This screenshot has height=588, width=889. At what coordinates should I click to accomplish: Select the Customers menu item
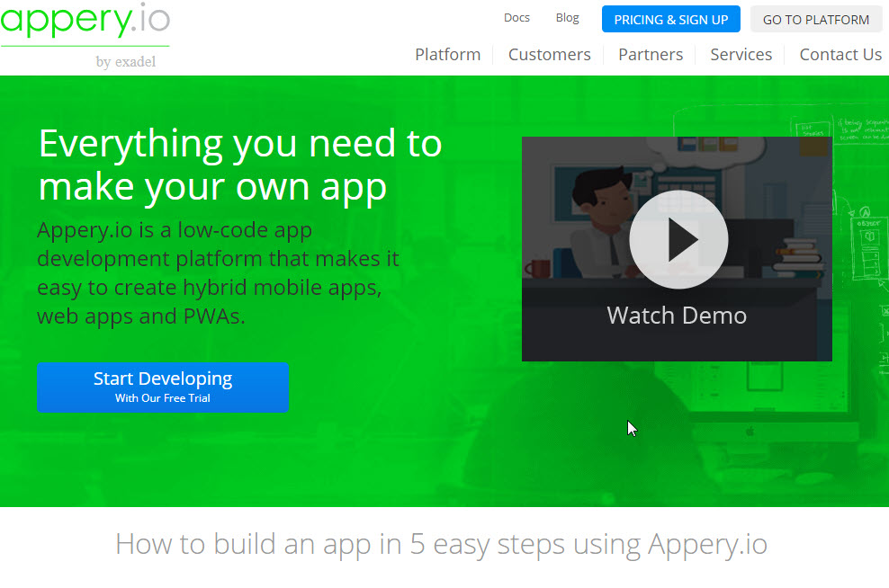pos(549,55)
